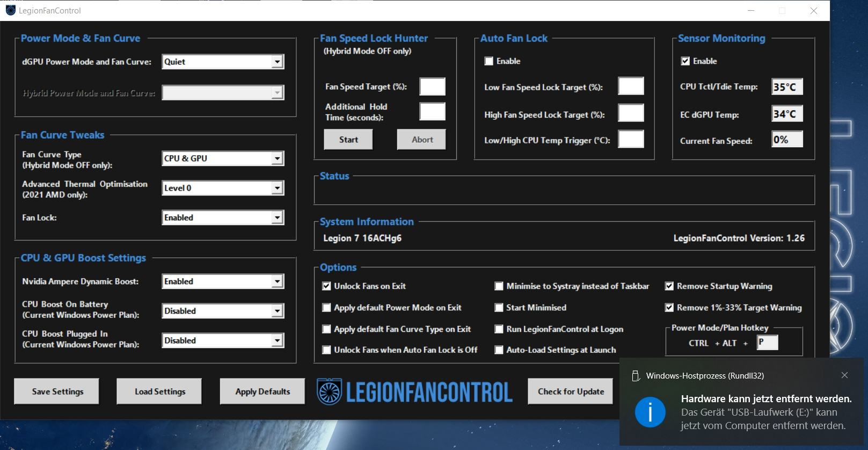Click the LegionFanControl title bar icon
The width and height of the screenshot is (868, 450).
(10, 10)
